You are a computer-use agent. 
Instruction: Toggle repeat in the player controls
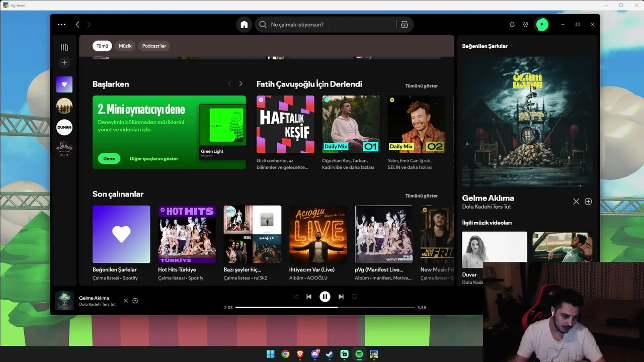(x=355, y=297)
